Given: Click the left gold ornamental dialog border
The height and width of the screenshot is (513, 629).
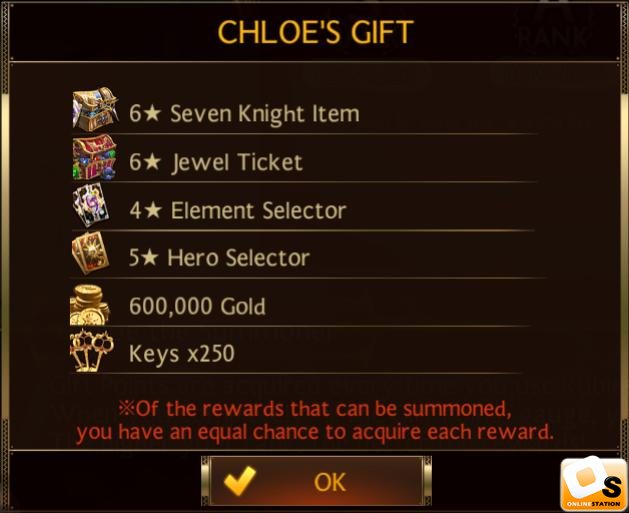Looking at the screenshot, I should pyautogui.click(x=4, y=257).
